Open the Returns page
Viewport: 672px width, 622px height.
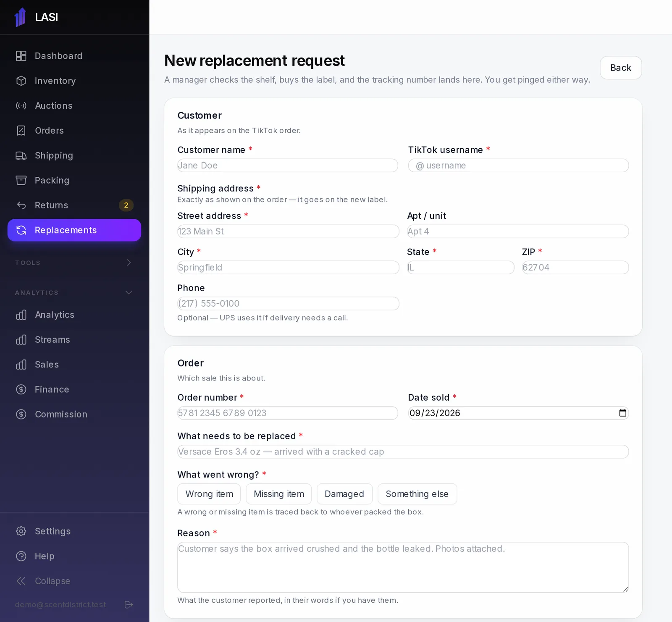click(x=74, y=205)
